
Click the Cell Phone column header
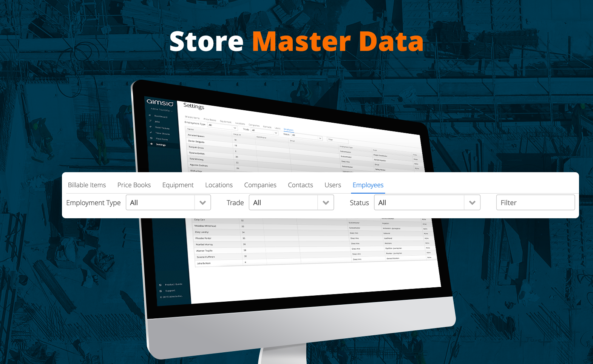[x=261, y=137]
